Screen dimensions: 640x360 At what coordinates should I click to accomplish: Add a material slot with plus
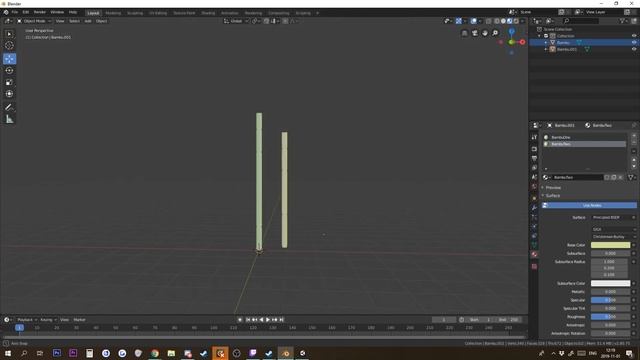coord(634,136)
